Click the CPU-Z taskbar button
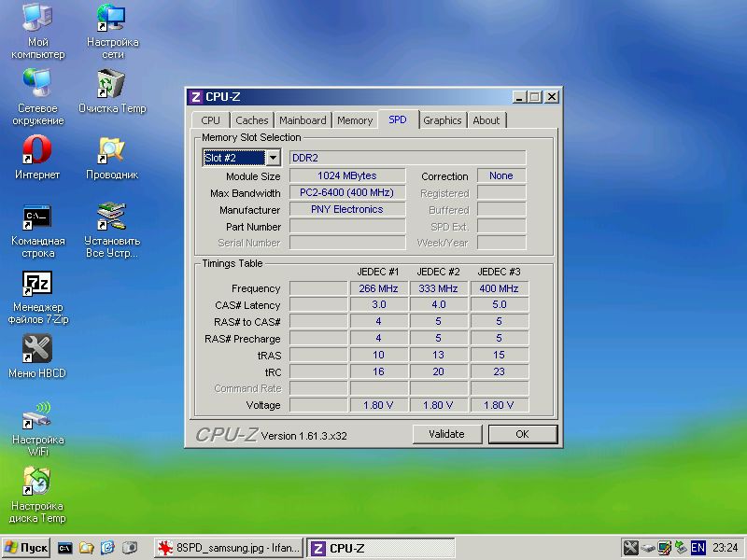The height and width of the screenshot is (560, 747). tap(381, 548)
